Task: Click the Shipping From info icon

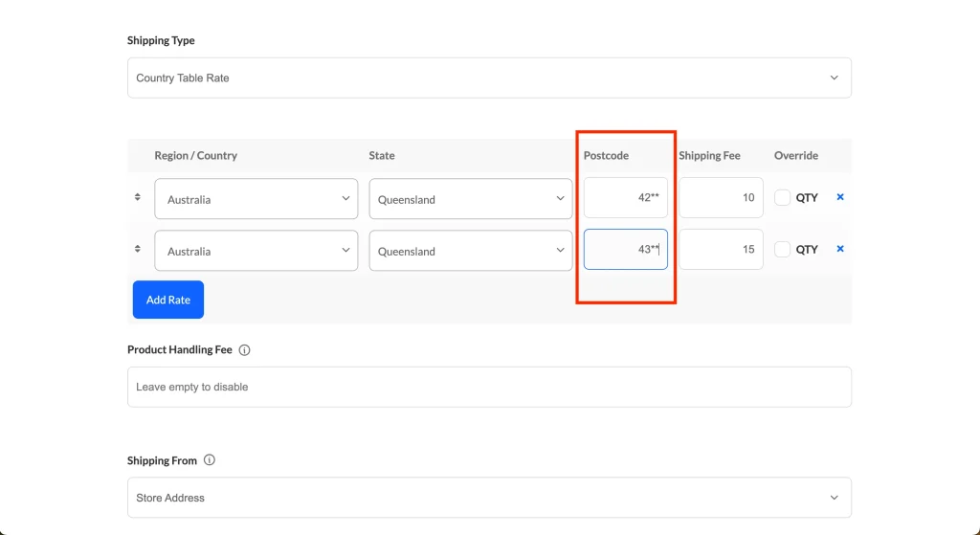Action: 210,460
